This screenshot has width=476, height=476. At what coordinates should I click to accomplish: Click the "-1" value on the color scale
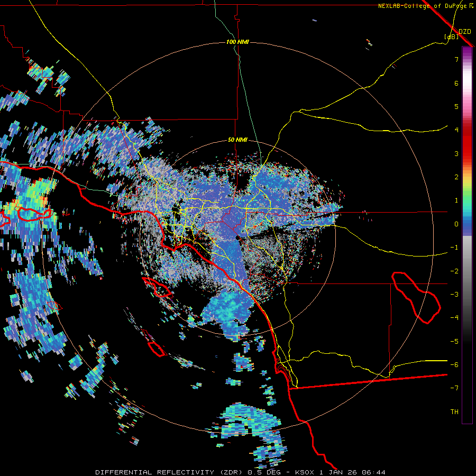(x=454, y=248)
